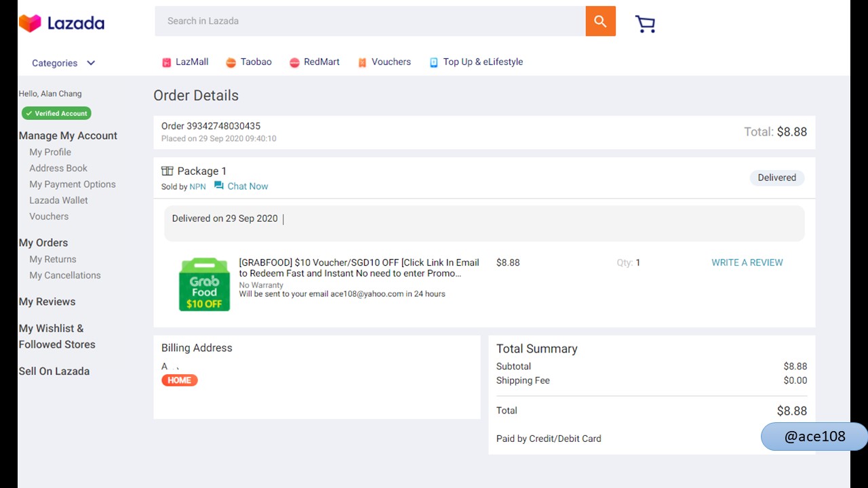Click the 'Placed on 29 Sep 2020 09:40:10' text
868x488 pixels.
coord(218,138)
